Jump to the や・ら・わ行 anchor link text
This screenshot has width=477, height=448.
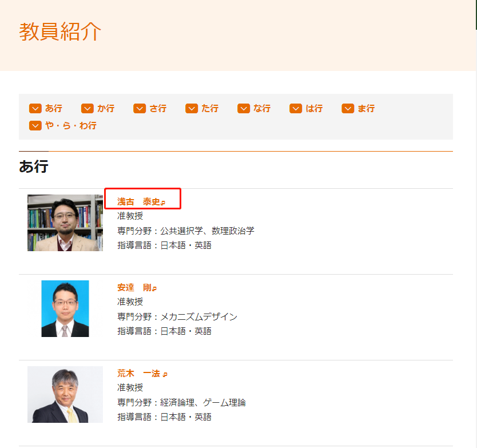coord(71,126)
